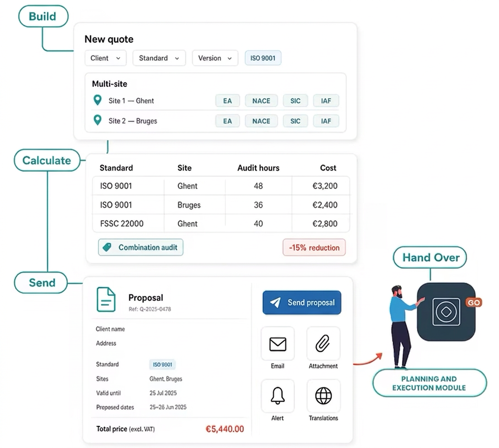499x448 pixels.
Task: Click the Cost column header
Action: (328, 168)
